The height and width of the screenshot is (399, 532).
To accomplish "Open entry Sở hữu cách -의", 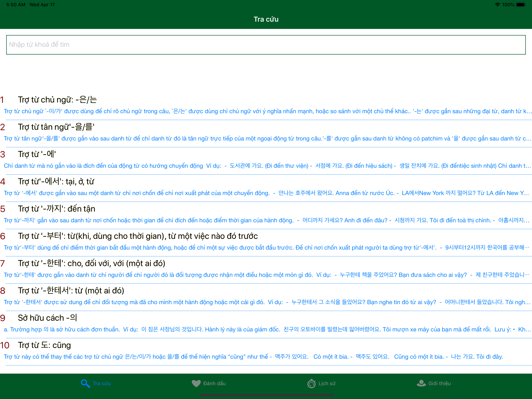I will point(47,318).
